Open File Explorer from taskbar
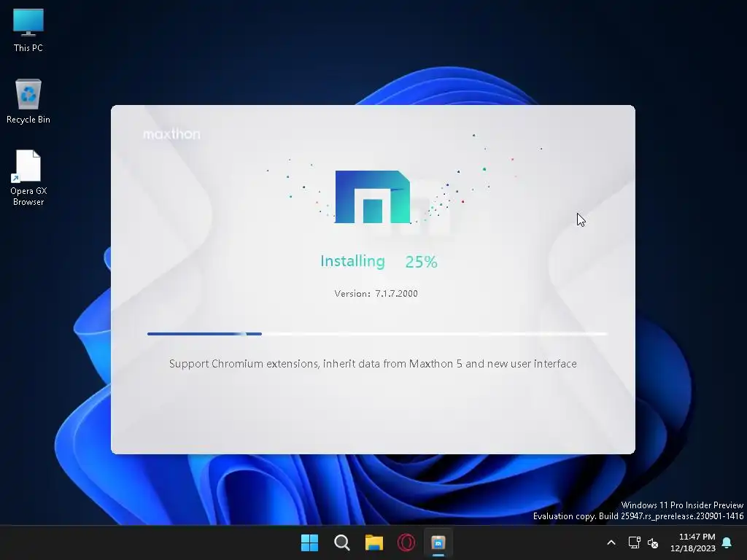Image resolution: width=747 pixels, height=560 pixels. coord(374,542)
